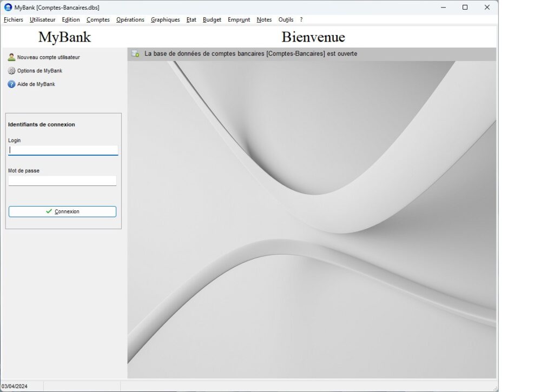Select Nouveau compte utilisateur link

coord(48,57)
